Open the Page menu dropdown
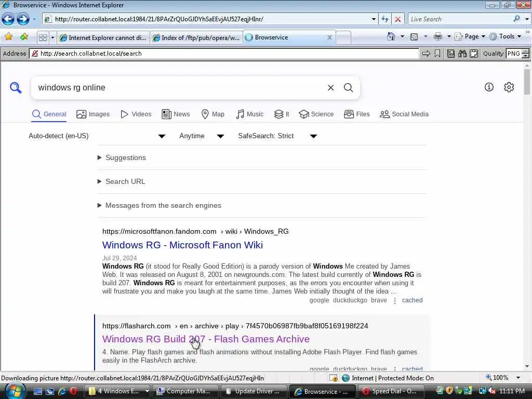The width and height of the screenshot is (532, 399). pyautogui.click(x=470, y=36)
